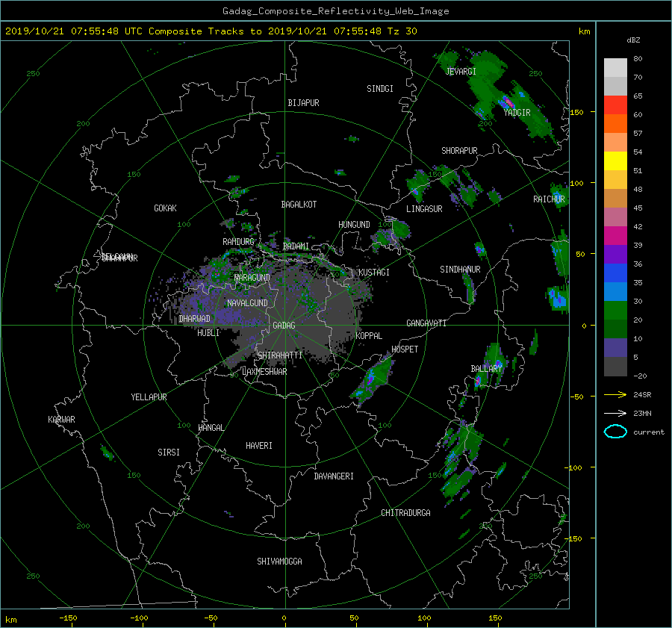Viewport: 672px width, 628px height.
Task: Click the BAGALKOT city label
Action: (299, 205)
